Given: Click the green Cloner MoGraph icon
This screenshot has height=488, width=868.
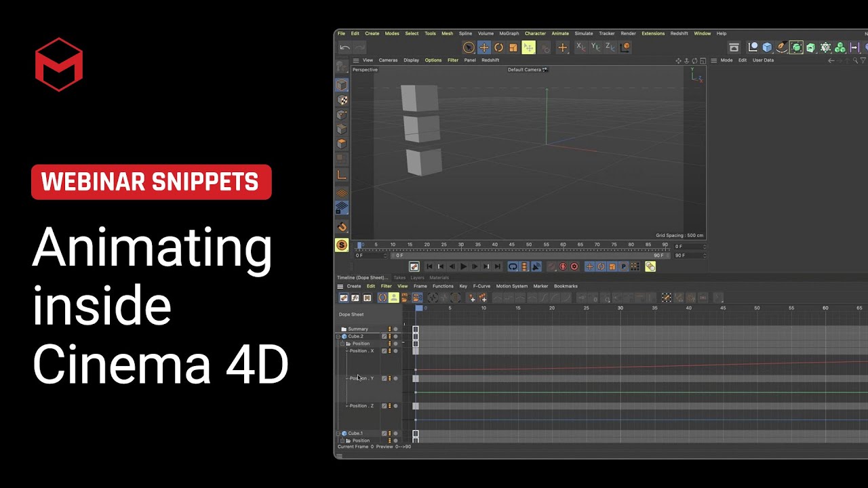Looking at the screenshot, I should [840, 47].
